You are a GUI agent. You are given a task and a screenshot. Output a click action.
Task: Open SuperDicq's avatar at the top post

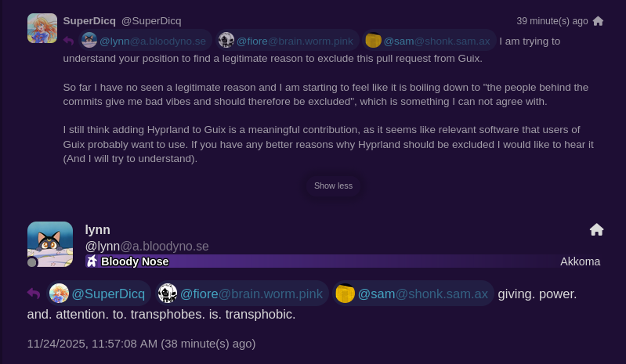[42, 28]
